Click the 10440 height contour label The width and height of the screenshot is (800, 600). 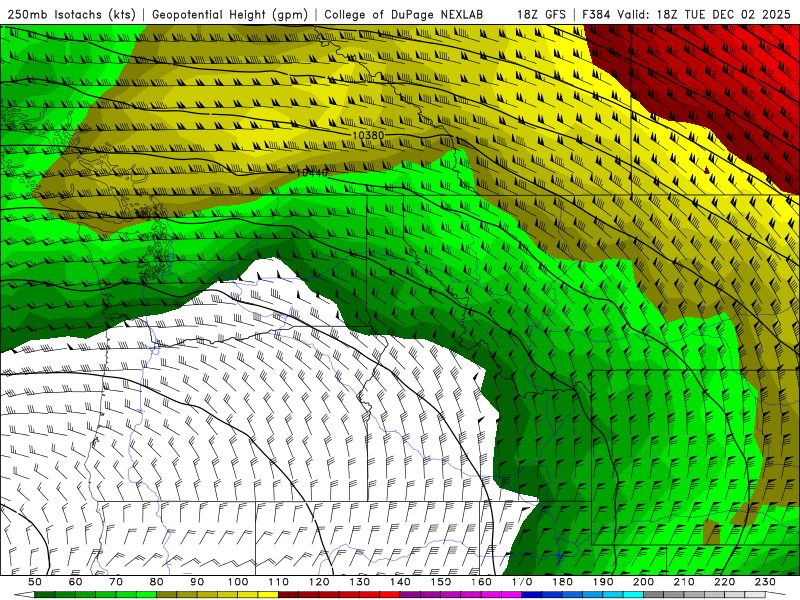[x=312, y=173]
